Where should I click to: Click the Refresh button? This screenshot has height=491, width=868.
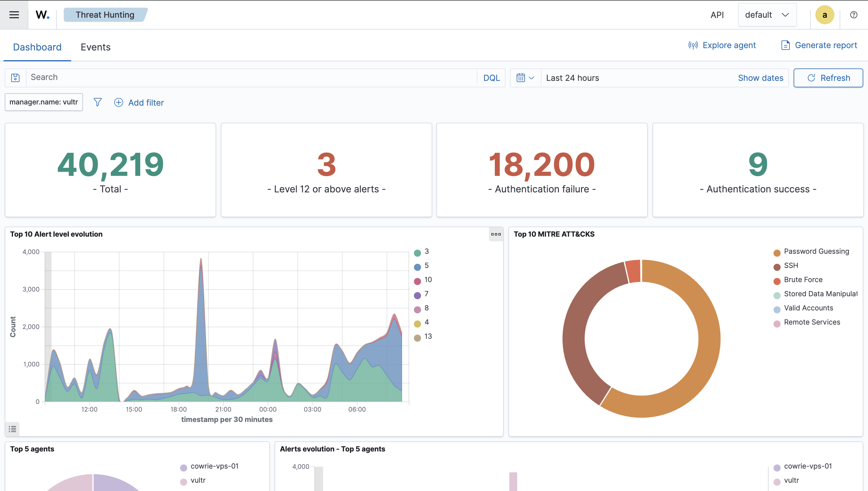(x=828, y=78)
